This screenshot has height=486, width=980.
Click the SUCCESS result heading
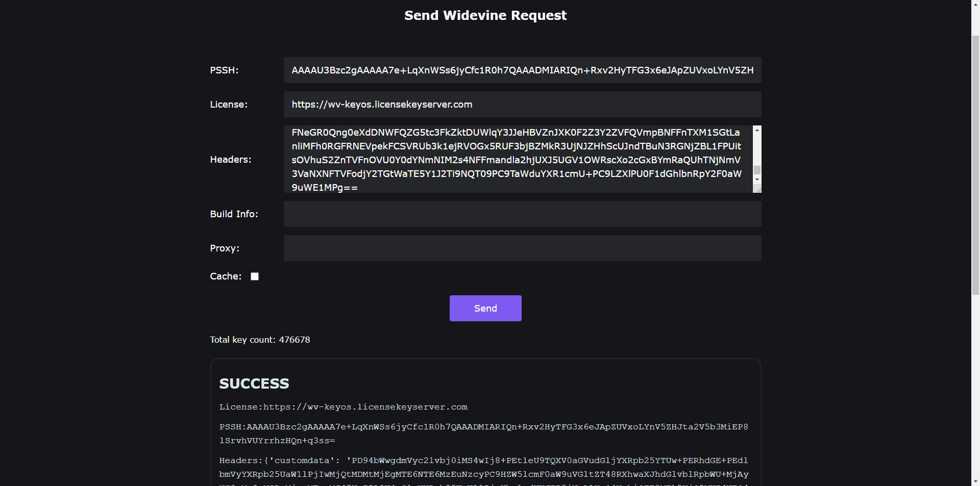[254, 383]
